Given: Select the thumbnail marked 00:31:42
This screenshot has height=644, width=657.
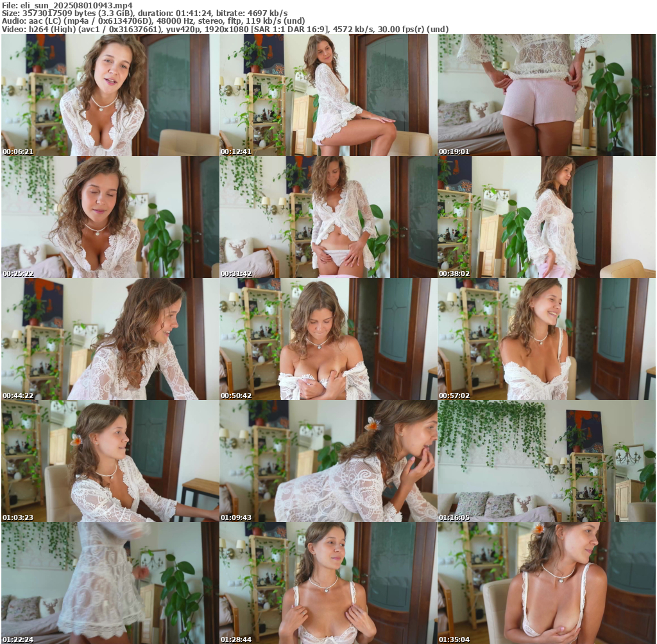Looking at the screenshot, I should (328, 217).
